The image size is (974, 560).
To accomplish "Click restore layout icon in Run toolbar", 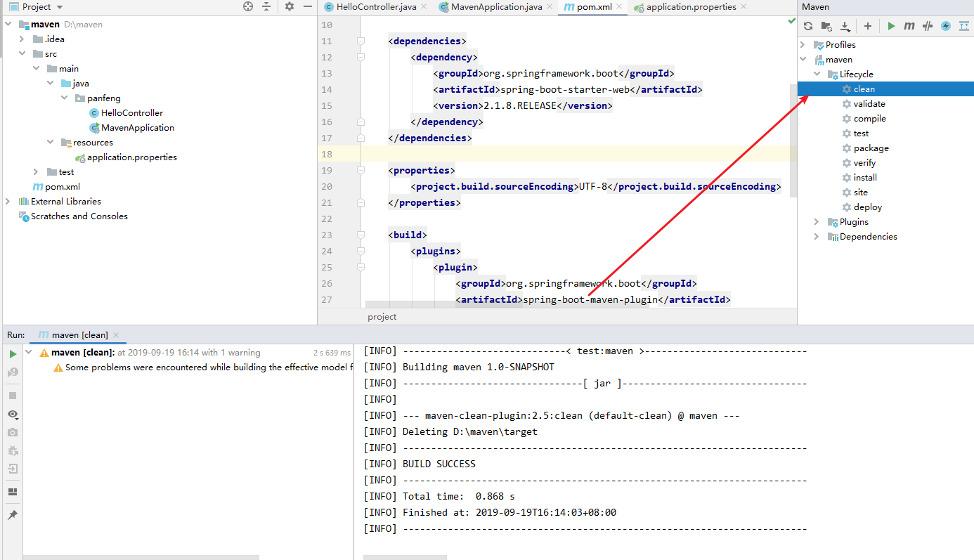I will click(13, 492).
